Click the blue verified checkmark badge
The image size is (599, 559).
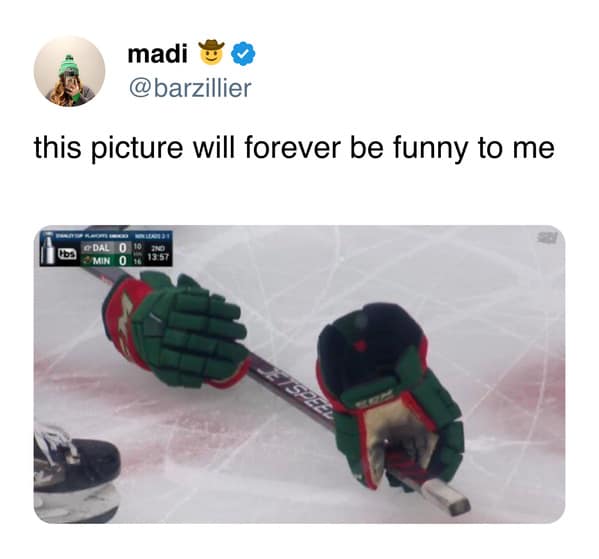coord(244,54)
